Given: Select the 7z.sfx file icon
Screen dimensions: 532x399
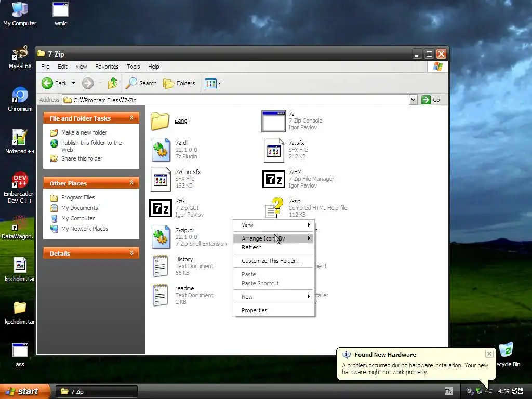Looking at the screenshot, I should click(273, 150).
